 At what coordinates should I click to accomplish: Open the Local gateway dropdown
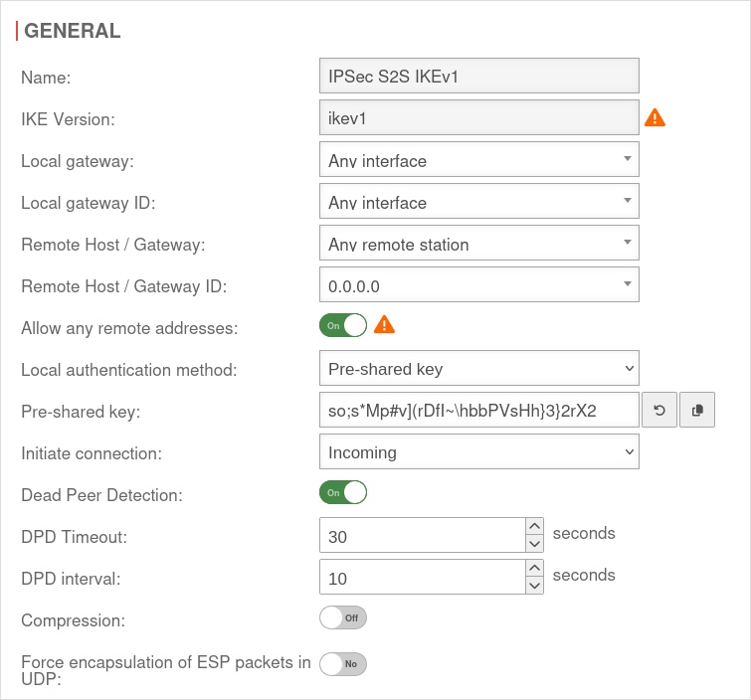tap(478, 159)
